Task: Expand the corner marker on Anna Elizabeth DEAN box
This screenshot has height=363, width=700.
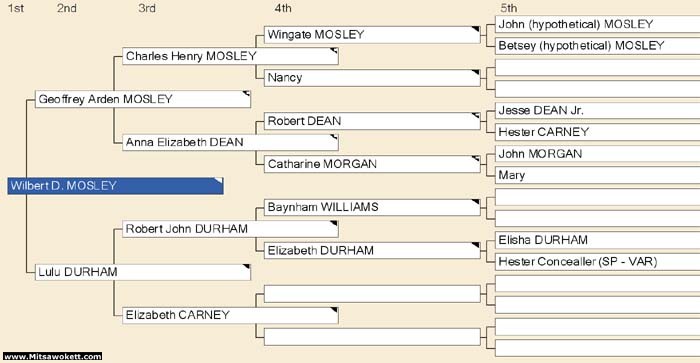Action: pos(333,137)
